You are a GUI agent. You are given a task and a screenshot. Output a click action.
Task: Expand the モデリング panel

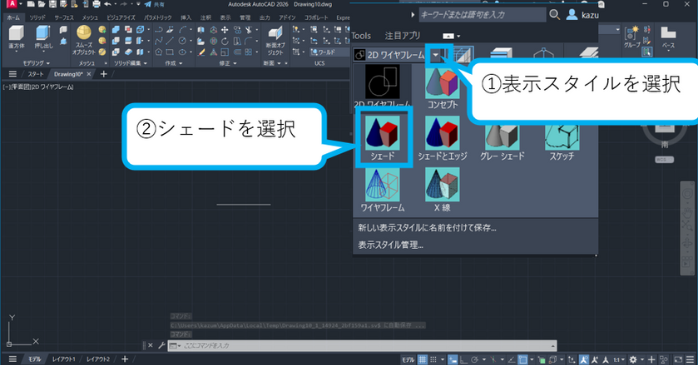point(36,63)
